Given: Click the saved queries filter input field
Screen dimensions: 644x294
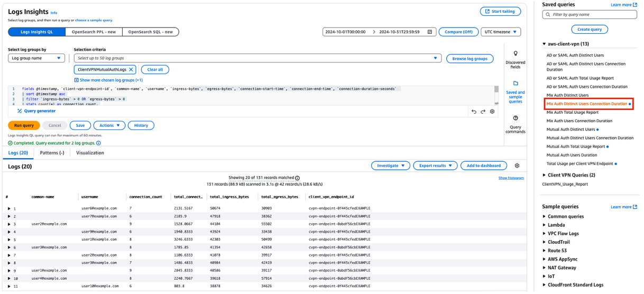Looking at the screenshot, I should click(x=592, y=14).
